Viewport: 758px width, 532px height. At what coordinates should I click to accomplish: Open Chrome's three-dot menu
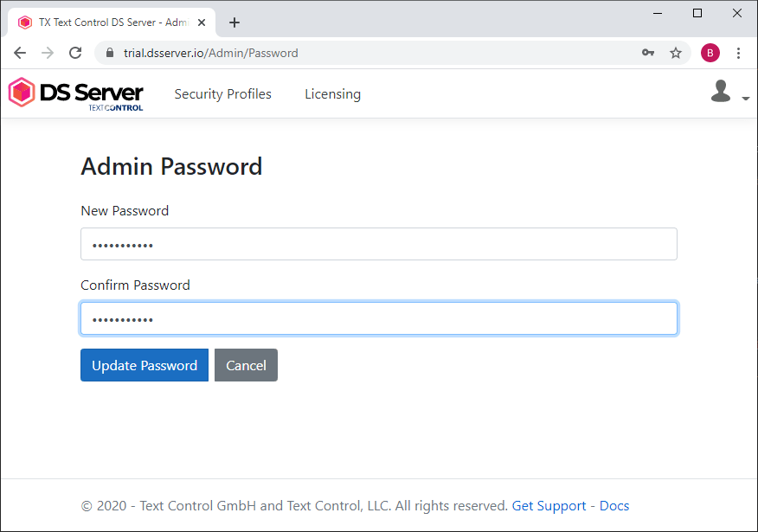tap(739, 53)
